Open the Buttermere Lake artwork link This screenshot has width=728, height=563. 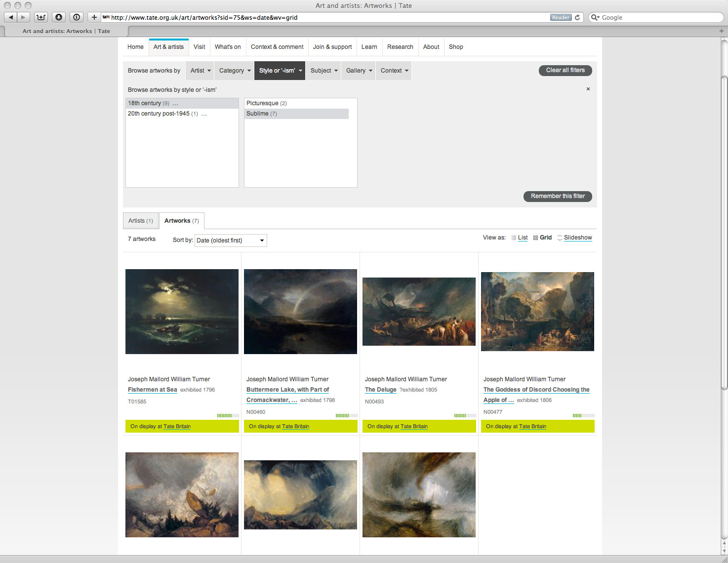288,395
